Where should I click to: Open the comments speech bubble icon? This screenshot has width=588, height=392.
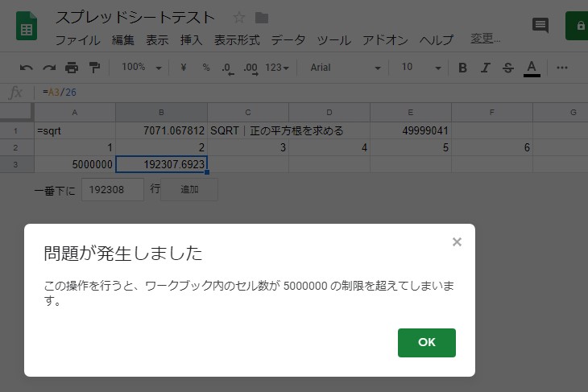(x=540, y=25)
